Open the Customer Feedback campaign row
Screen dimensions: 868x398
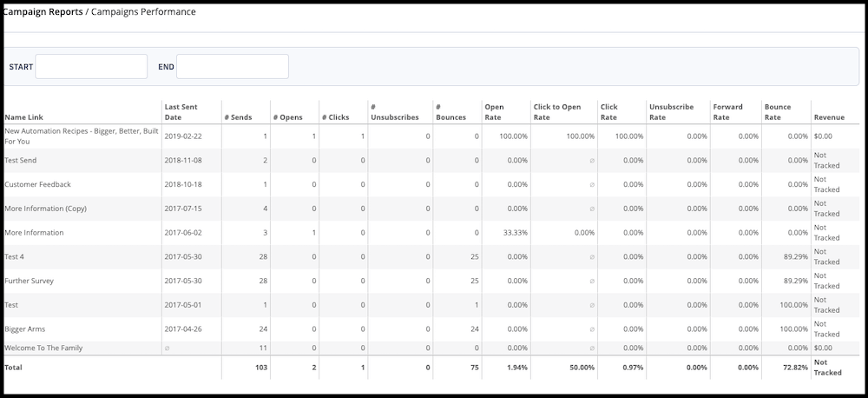tap(37, 184)
